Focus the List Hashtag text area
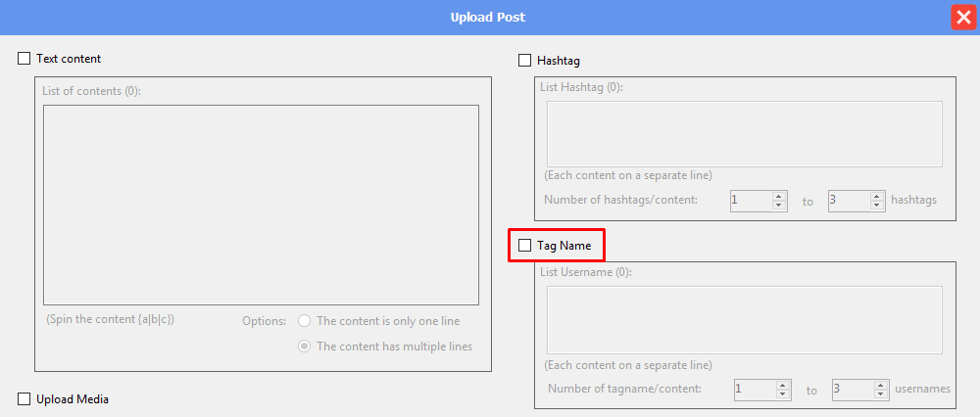The width and height of the screenshot is (980, 417). [x=744, y=134]
